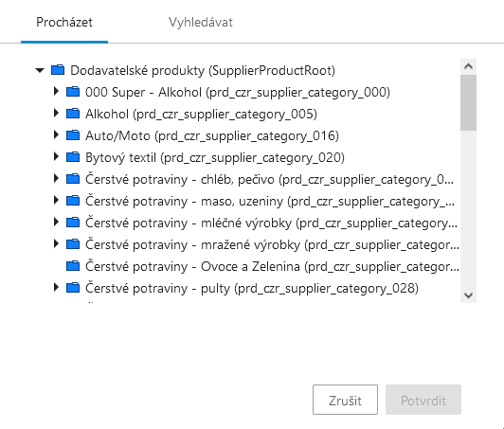
Task: Select the mléčné výrobky tree item
Action: pyautogui.click(x=271, y=223)
